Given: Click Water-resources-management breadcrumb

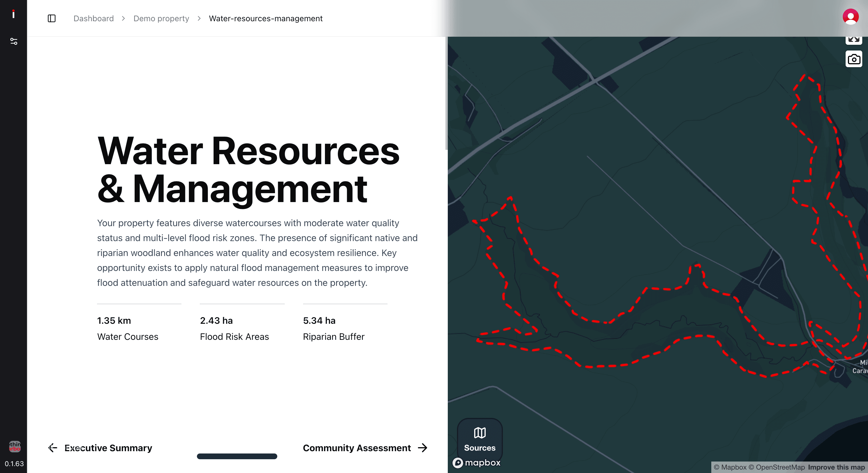Looking at the screenshot, I should (x=266, y=19).
